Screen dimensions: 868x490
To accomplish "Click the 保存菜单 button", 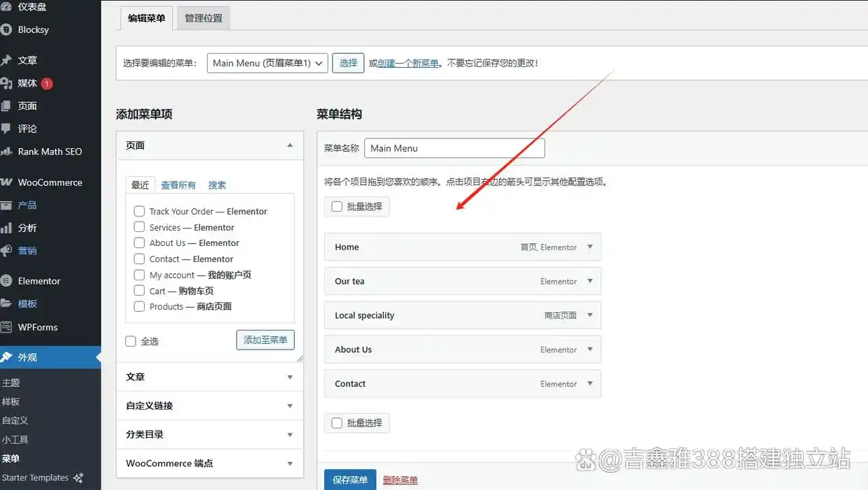I will 350,480.
